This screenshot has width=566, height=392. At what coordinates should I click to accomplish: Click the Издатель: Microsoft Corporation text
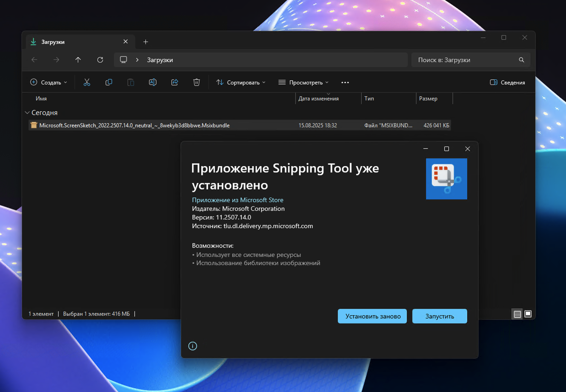pos(238,209)
